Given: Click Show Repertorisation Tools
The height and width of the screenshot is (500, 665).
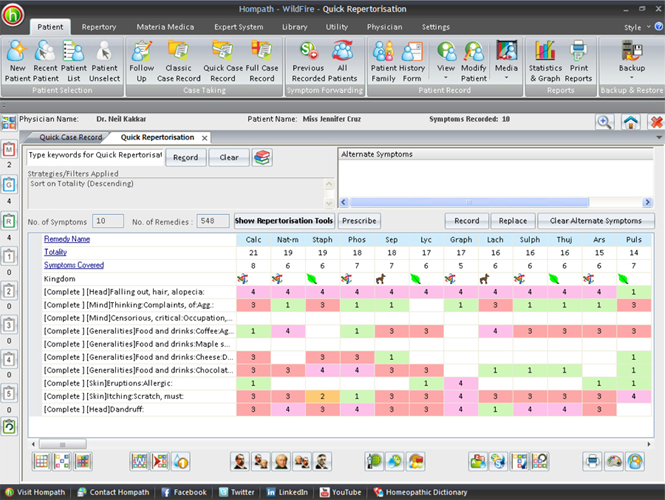Looking at the screenshot, I should click(x=284, y=221).
